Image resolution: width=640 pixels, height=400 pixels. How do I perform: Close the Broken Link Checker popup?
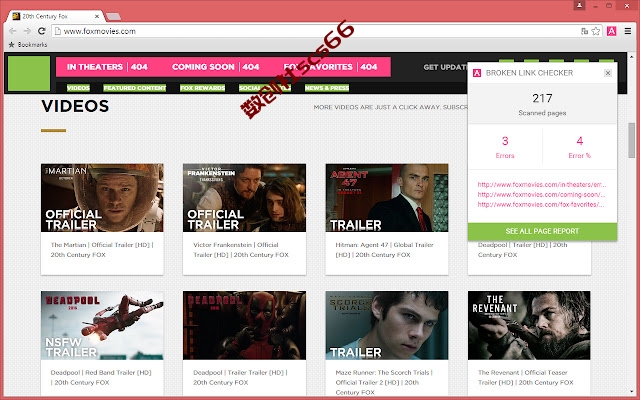608,73
